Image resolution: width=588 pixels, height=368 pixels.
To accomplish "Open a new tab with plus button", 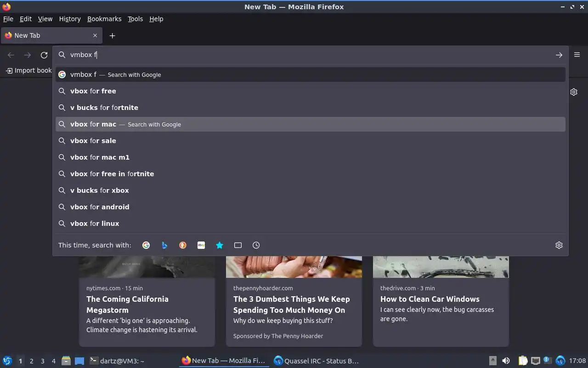I will 112,35.
